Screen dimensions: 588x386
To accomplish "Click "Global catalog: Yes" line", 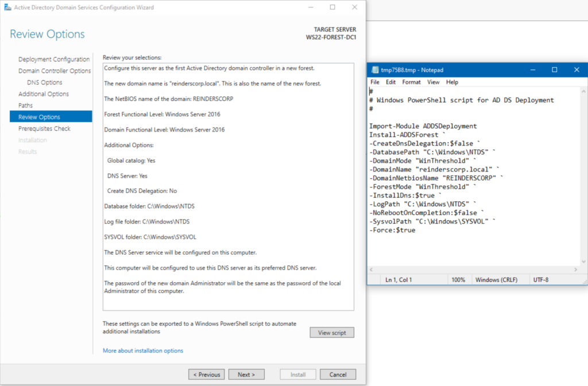I will 131,161.
